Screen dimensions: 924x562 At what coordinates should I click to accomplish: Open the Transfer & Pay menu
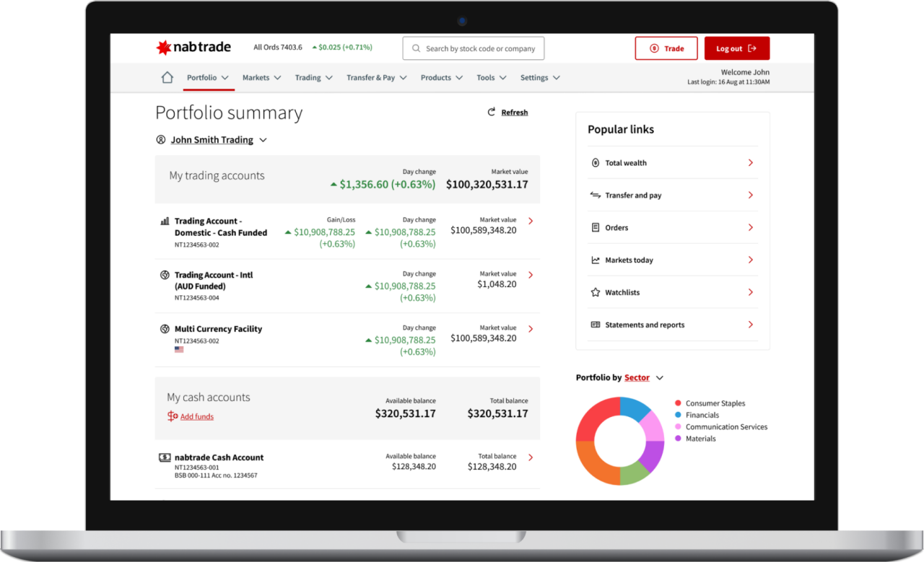(x=377, y=78)
